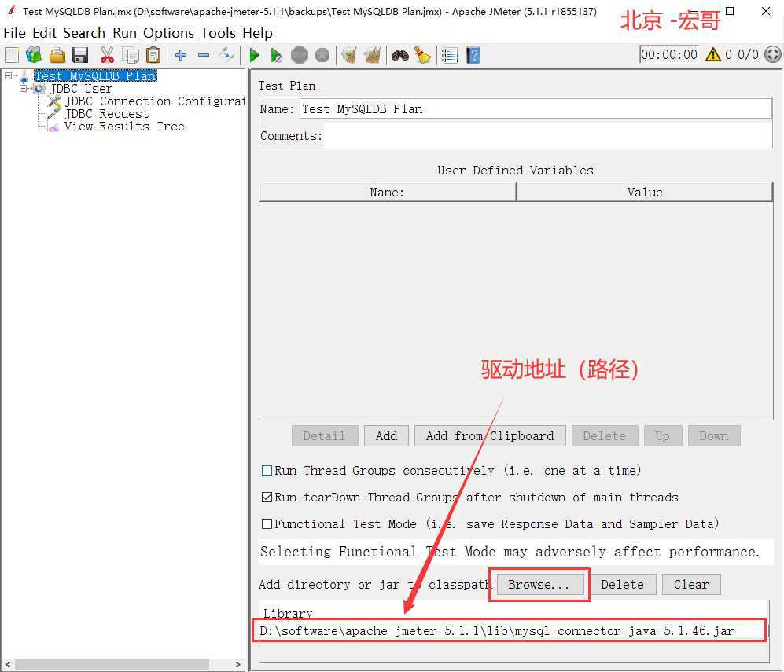Collapse the Test MySQLDB Plan tree node
Image resolution: width=784 pixels, height=672 pixels.
(9, 76)
